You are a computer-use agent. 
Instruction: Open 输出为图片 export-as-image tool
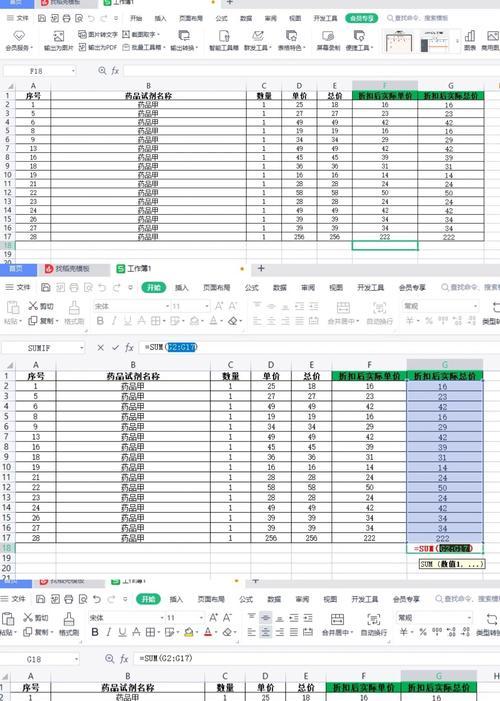pos(59,41)
